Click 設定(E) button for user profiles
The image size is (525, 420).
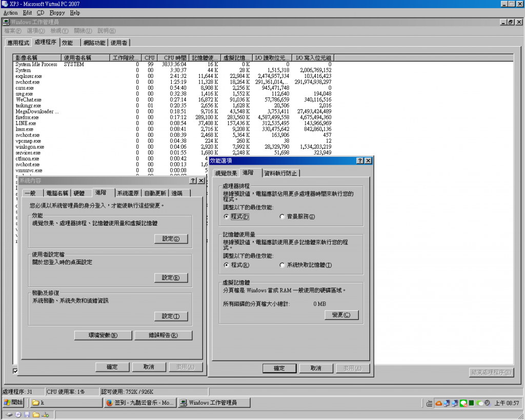click(171, 277)
